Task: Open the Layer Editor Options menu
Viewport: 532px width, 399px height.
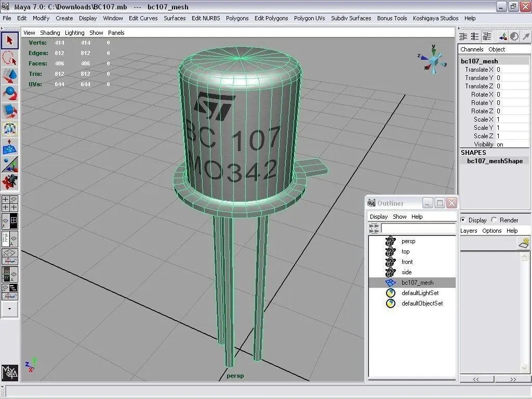Action: pos(491,231)
